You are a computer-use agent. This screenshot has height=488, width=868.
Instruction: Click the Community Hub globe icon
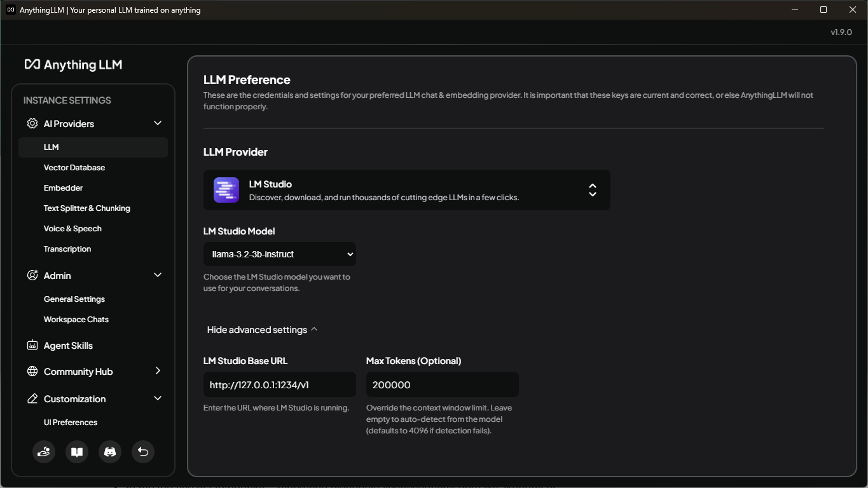[32, 372]
